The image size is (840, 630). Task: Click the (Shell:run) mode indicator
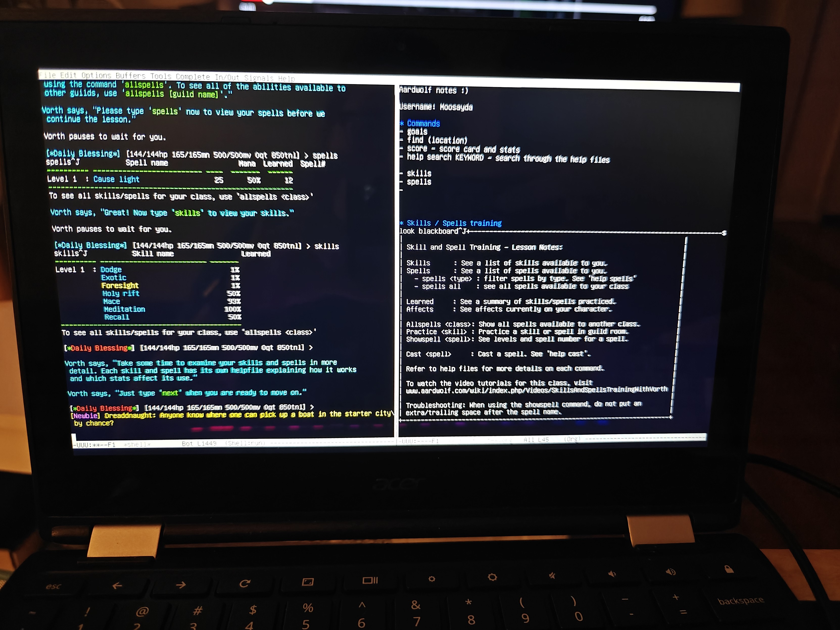click(245, 443)
